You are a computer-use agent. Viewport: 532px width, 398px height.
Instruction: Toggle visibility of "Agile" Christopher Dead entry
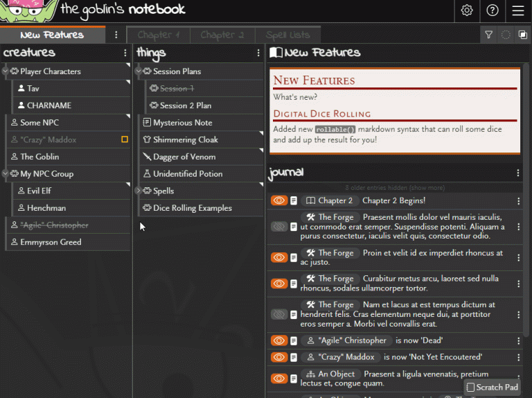point(278,340)
